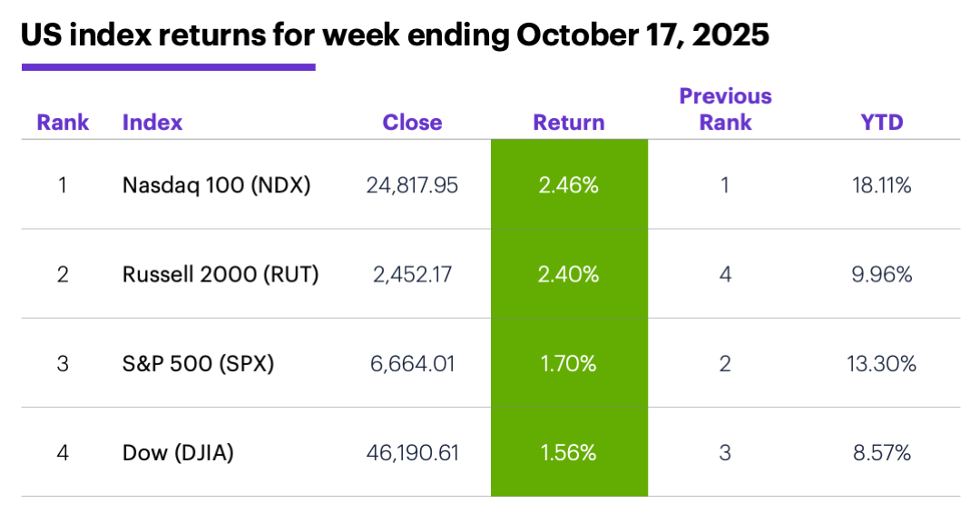Click the 18.11% YTD value
This screenshot has width=980, height=513.
(x=882, y=185)
